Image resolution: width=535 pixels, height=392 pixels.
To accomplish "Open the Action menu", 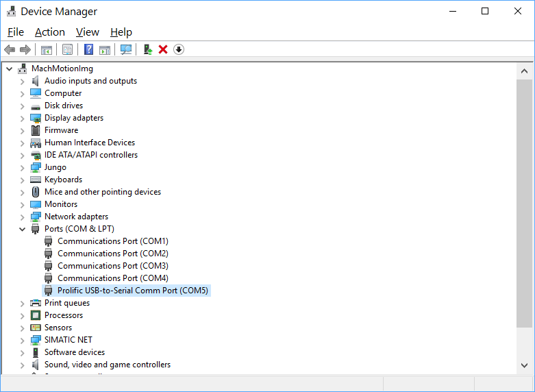I will click(50, 32).
